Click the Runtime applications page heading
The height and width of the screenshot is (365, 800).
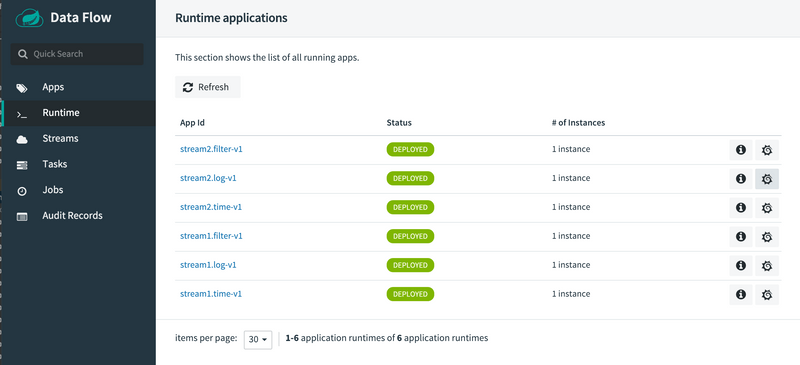(x=231, y=18)
